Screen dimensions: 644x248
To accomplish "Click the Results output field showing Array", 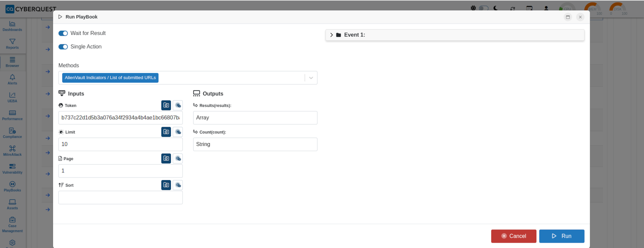I will [x=255, y=118].
